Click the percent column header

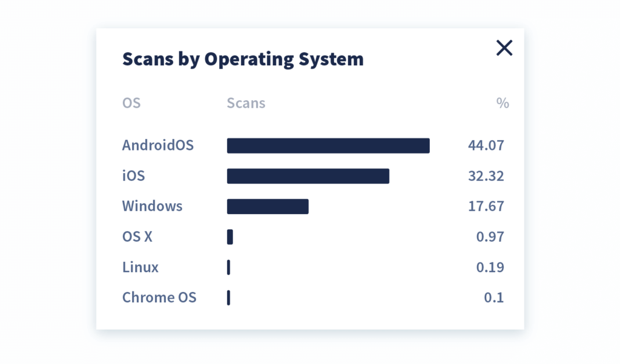pos(503,103)
